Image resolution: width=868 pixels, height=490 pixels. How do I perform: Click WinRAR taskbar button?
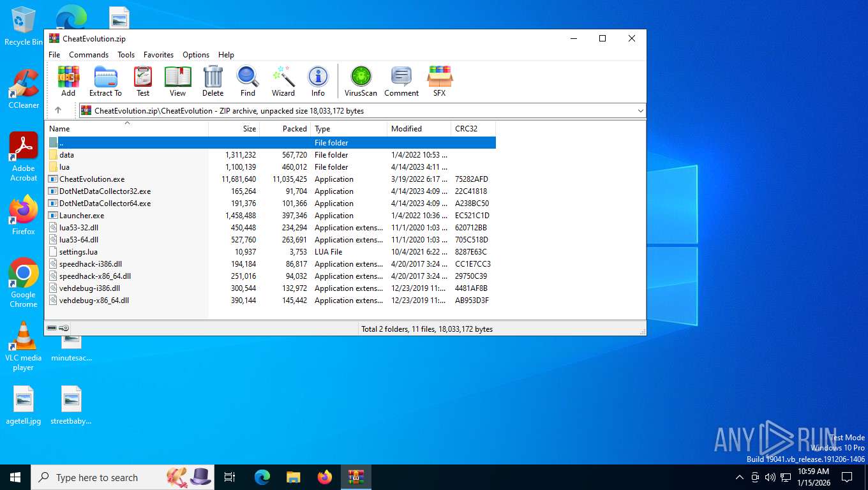356,477
